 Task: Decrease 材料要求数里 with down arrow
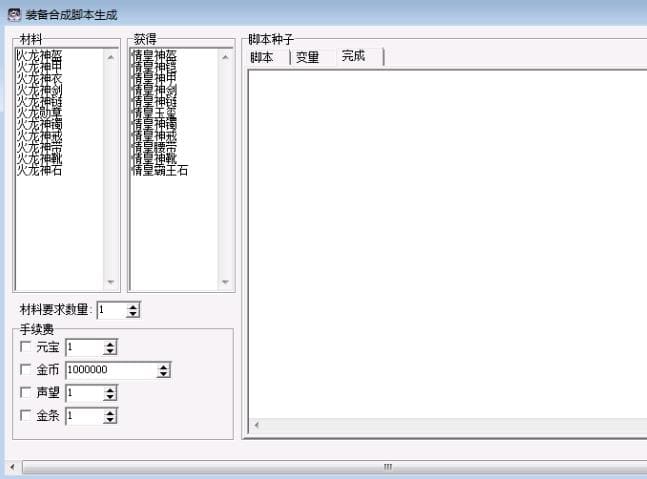[133, 314]
